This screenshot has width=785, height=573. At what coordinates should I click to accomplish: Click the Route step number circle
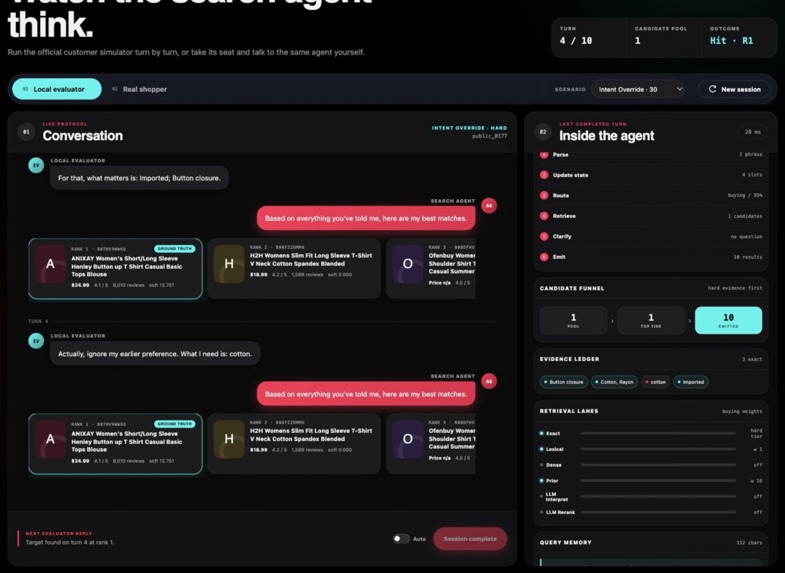[x=544, y=196]
